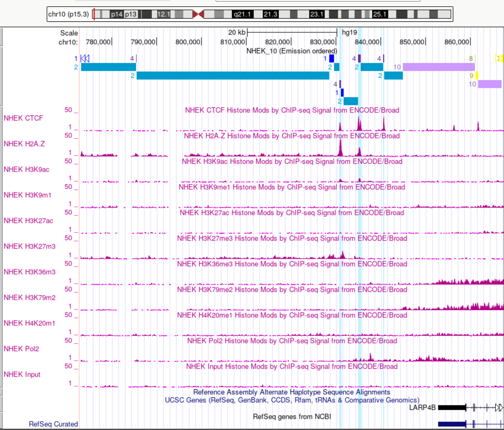Open the NHEK CTCF track label
This screenshot has height=430, width=504.
23,118
